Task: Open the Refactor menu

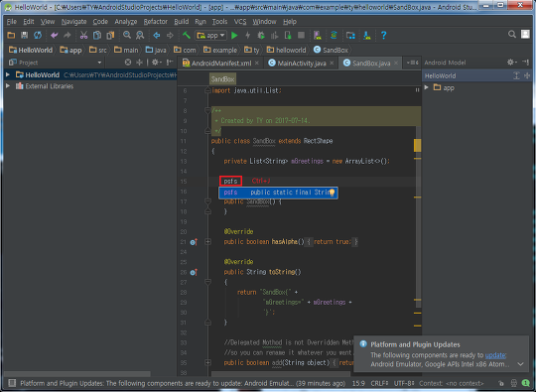Action: tap(156, 22)
